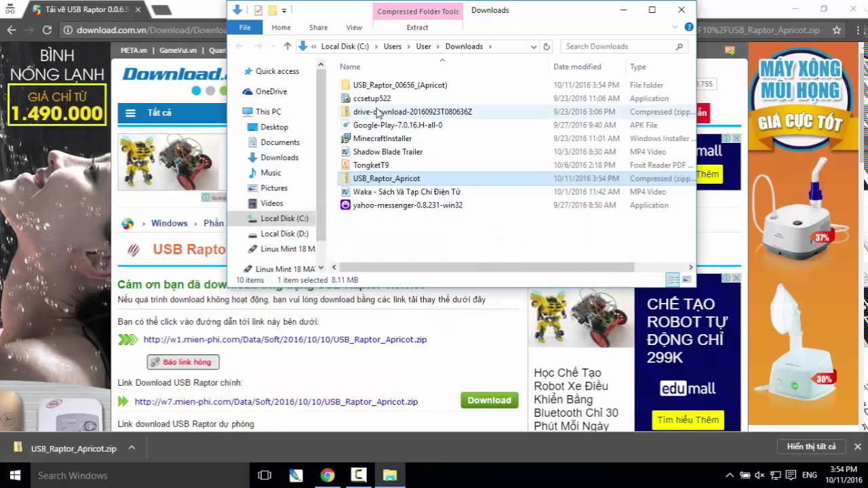Select the yahoo-messenger installer icon
Image resolution: width=868 pixels, height=488 pixels.
click(x=345, y=205)
